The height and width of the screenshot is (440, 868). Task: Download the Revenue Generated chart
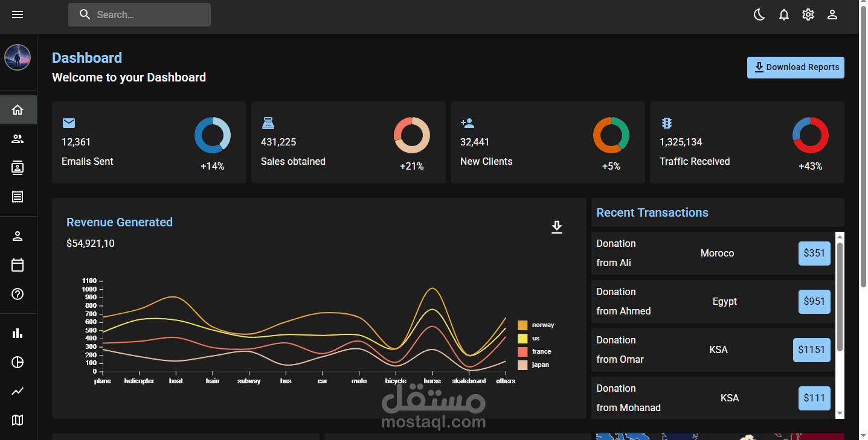(x=557, y=227)
